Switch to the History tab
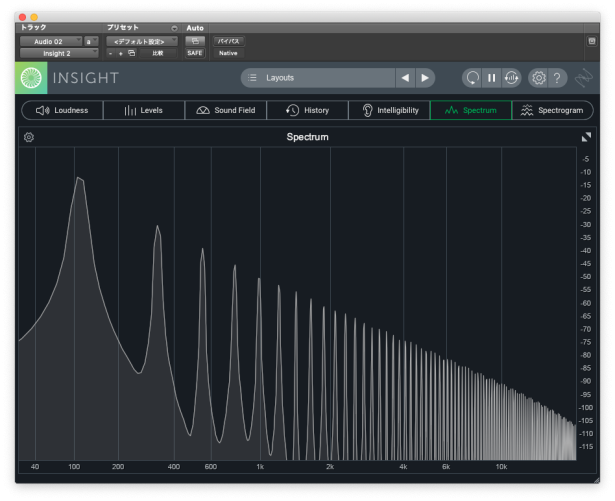 pyautogui.click(x=307, y=110)
